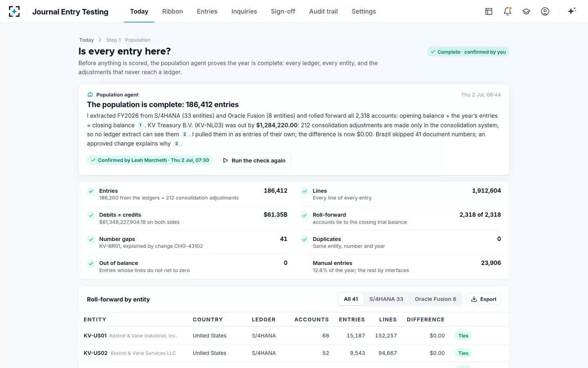Click the Today breadcrumb link
The height and width of the screenshot is (368, 588).
click(x=87, y=40)
